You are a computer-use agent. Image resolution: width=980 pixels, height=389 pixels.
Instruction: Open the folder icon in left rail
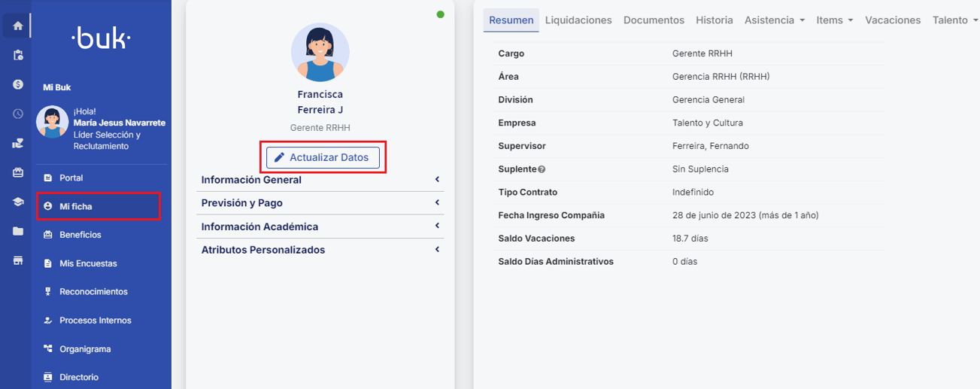(17, 231)
